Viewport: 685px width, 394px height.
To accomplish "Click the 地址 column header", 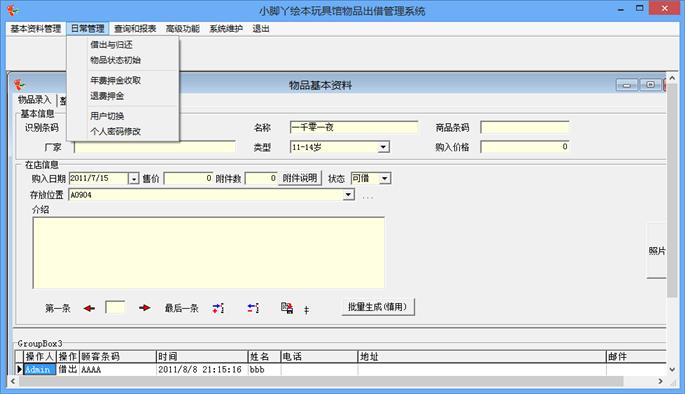I will [482, 356].
